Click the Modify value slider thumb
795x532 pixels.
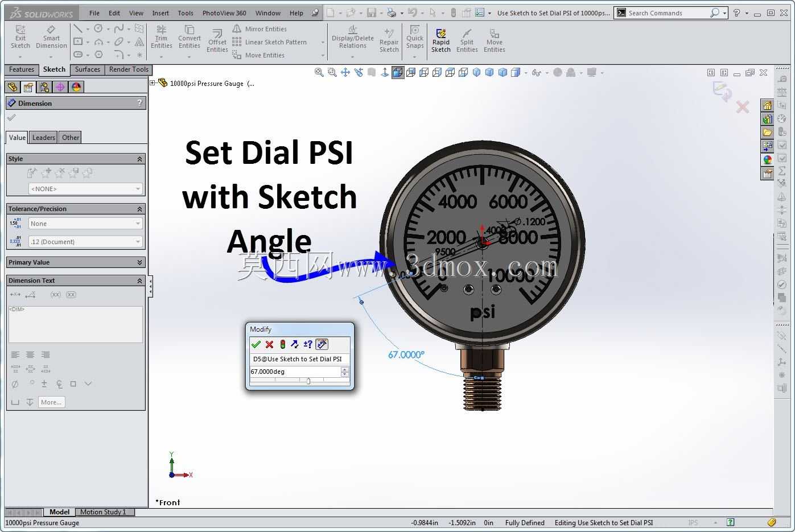click(308, 381)
